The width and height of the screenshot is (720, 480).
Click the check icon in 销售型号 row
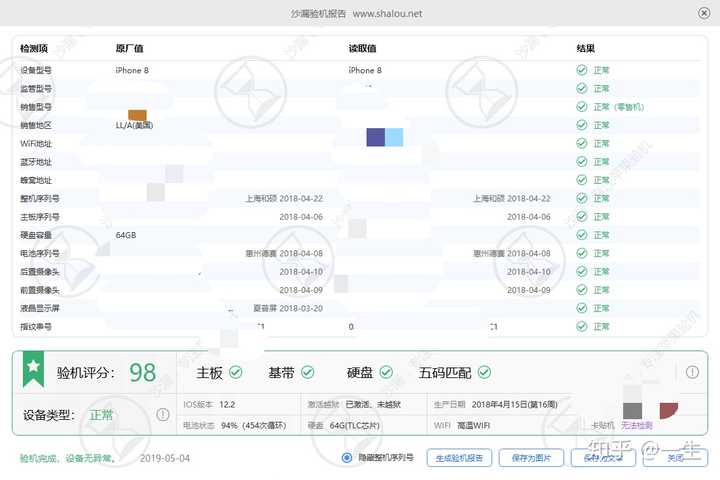[x=581, y=107]
